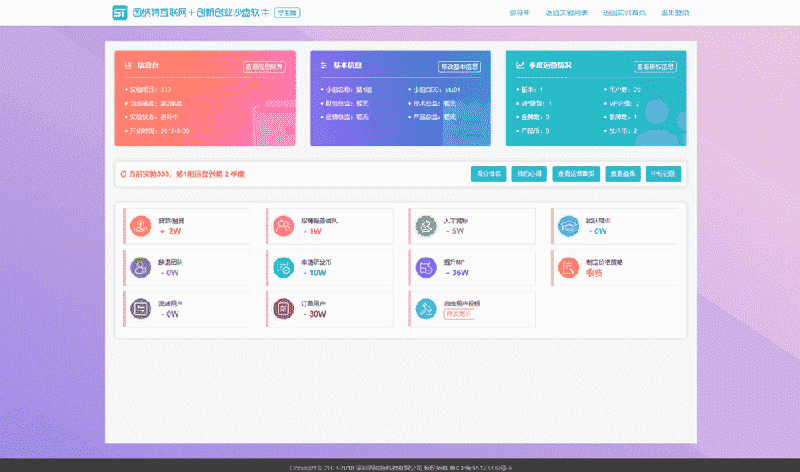The height and width of the screenshot is (472, 800).
Task: Click the teal running-figure icon in bottom row
Action: point(426,309)
